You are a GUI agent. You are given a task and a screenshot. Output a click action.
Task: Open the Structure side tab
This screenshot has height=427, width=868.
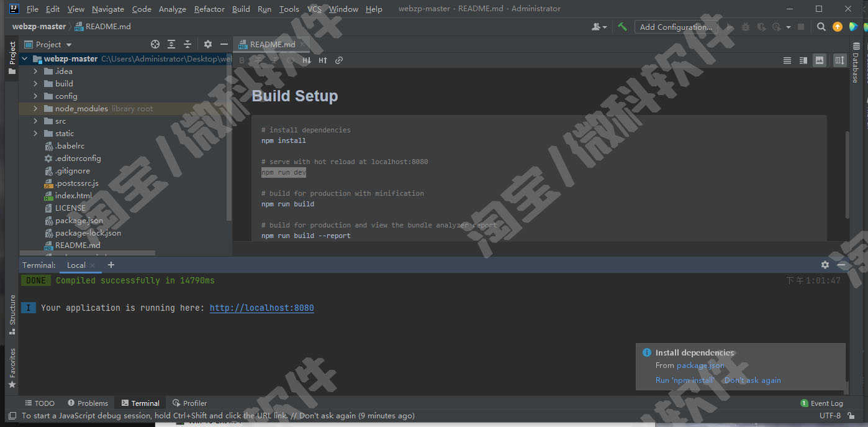click(12, 315)
